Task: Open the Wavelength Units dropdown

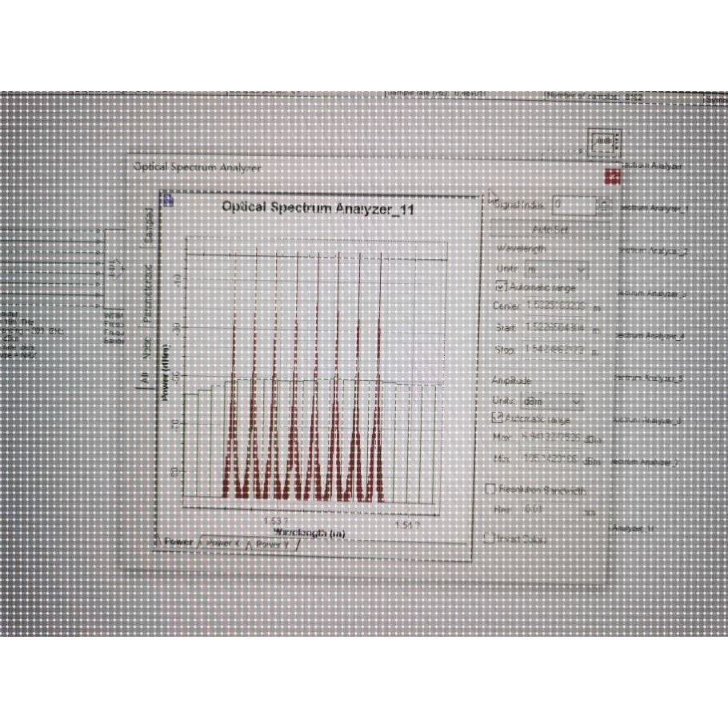Action: pos(556,270)
